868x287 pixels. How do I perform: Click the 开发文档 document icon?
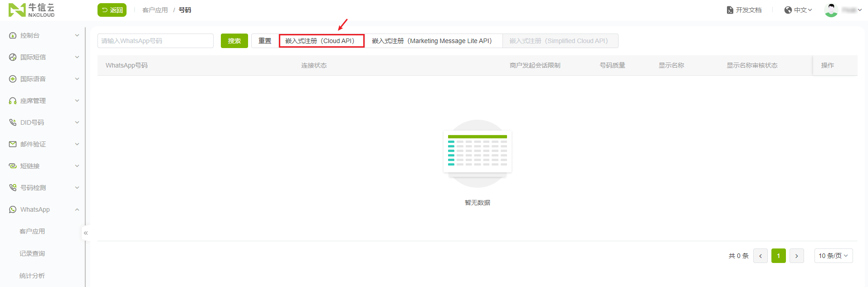click(x=730, y=10)
